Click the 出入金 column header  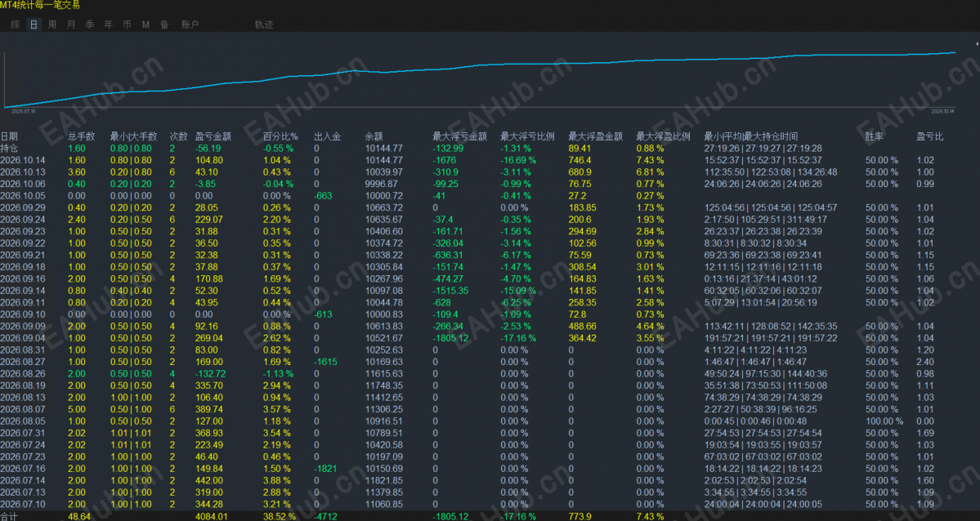click(x=328, y=137)
